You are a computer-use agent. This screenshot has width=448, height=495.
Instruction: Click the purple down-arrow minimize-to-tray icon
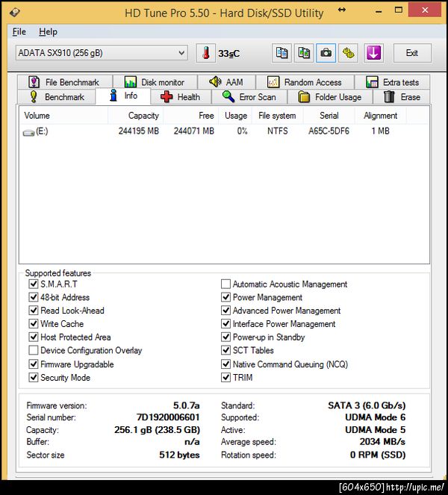tap(373, 53)
